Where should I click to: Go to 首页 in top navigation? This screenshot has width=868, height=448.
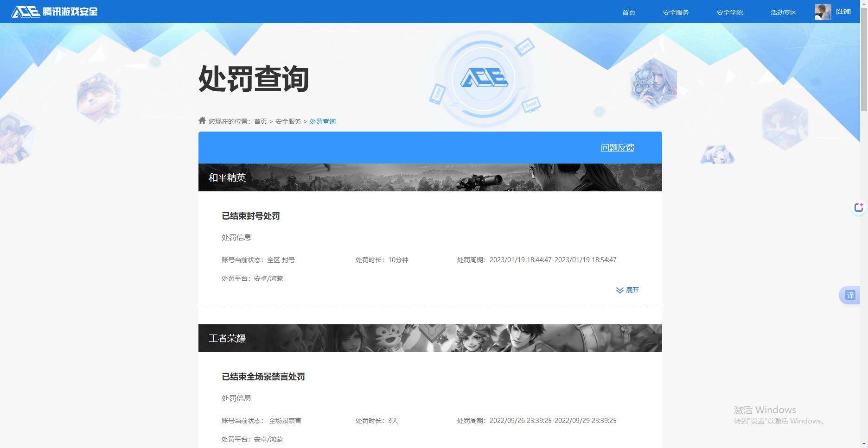point(629,13)
